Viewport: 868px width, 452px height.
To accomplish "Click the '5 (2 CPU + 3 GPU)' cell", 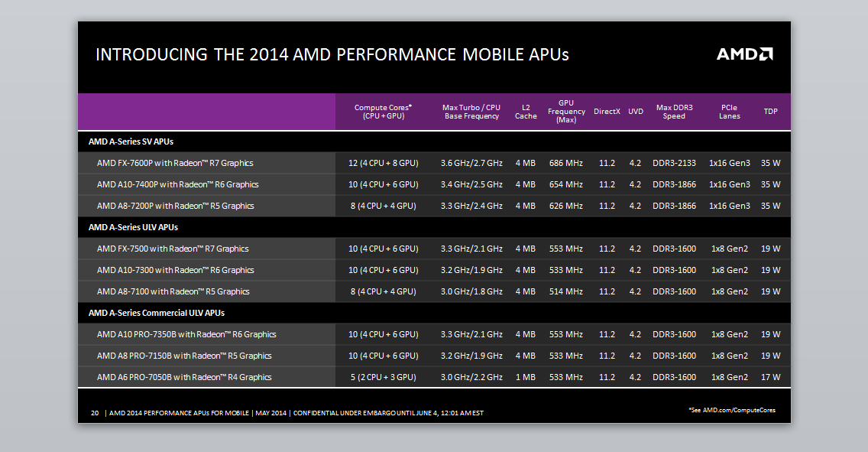I will click(x=383, y=377).
